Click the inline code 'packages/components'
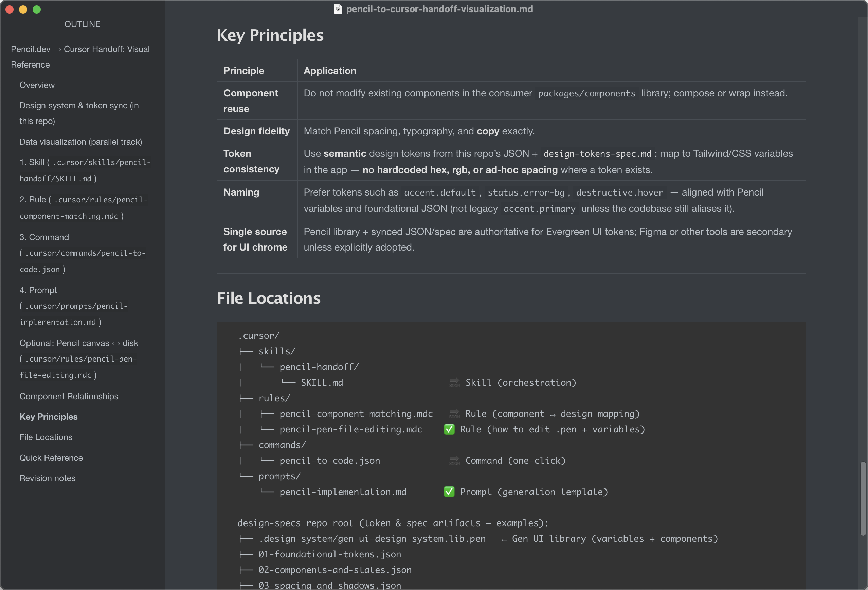 [x=586, y=93]
